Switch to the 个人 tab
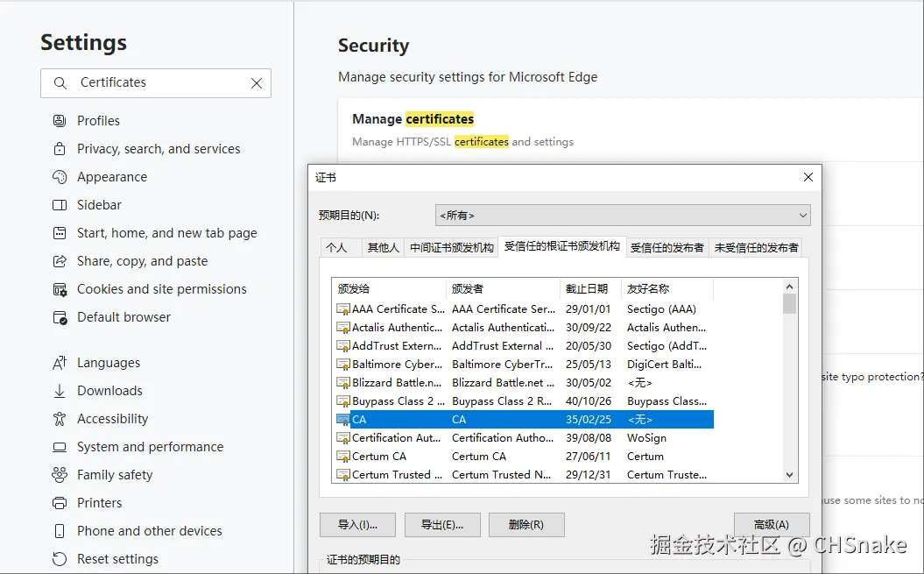 coord(337,248)
